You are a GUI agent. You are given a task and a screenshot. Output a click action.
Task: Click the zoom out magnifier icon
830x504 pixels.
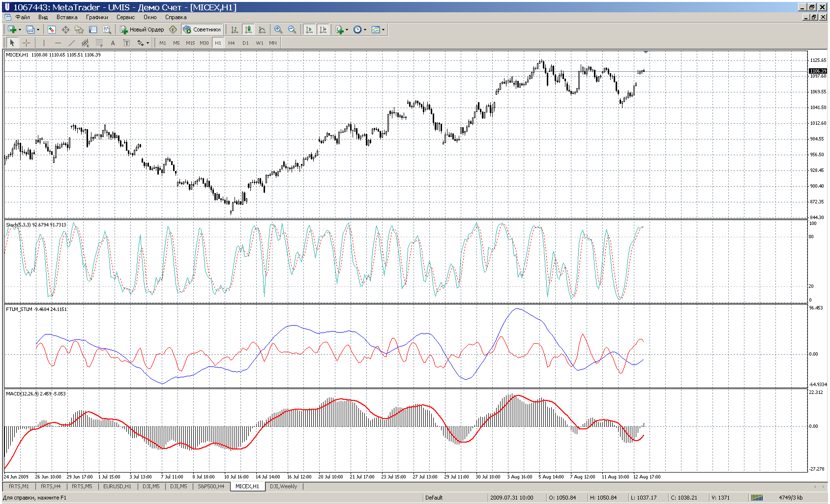[x=292, y=29]
